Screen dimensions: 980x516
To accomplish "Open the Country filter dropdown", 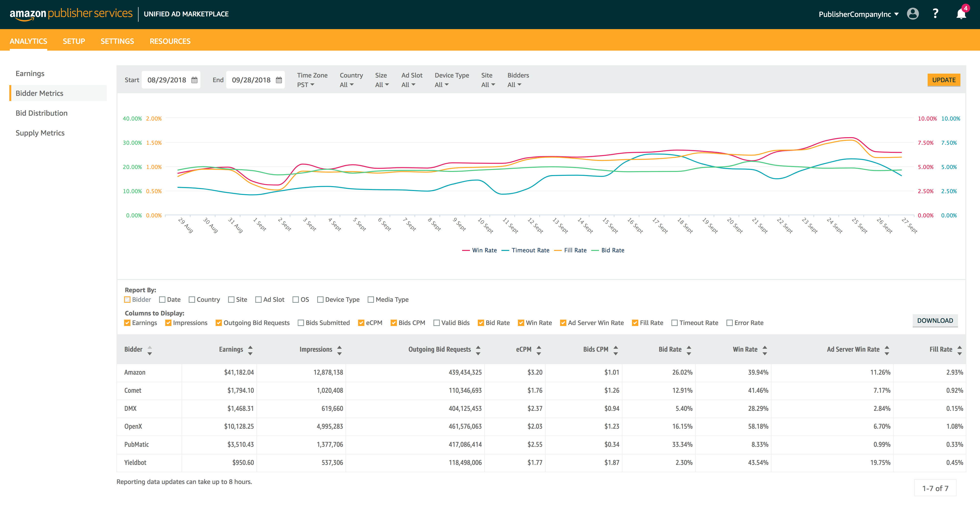I will click(x=347, y=85).
